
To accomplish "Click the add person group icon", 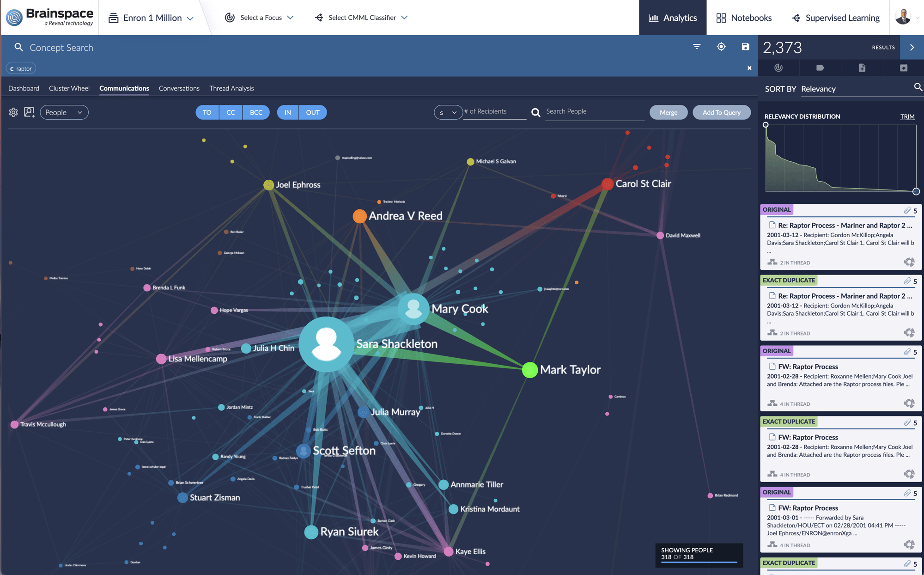I will [29, 112].
